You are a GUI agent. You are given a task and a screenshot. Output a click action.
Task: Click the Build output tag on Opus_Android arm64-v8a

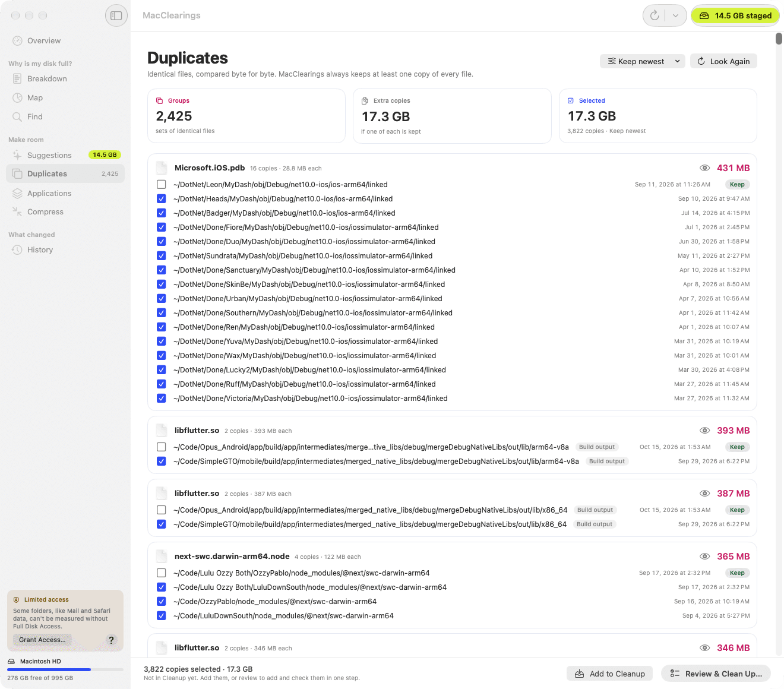[597, 447]
